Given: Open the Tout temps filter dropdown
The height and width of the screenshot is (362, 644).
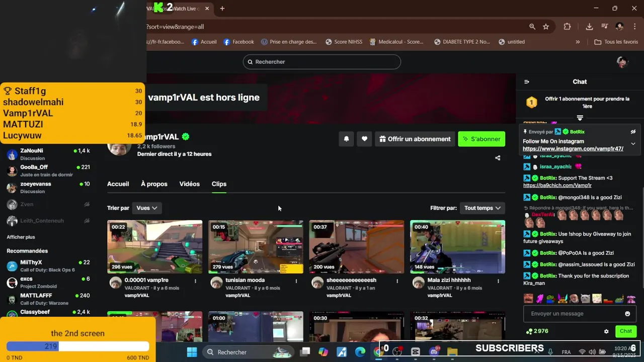Looking at the screenshot, I should tap(482, 208).
